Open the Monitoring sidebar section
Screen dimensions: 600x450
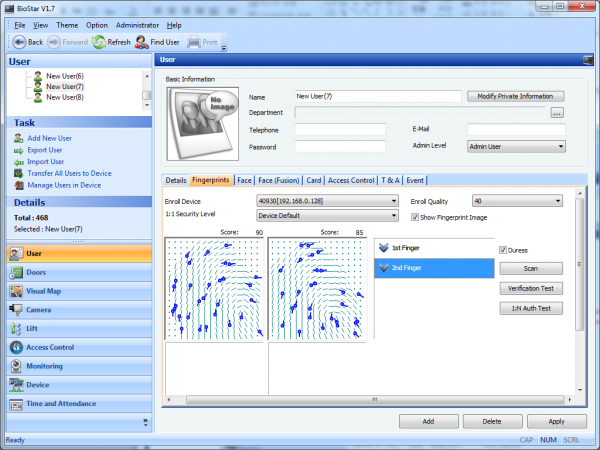(45, 366)
